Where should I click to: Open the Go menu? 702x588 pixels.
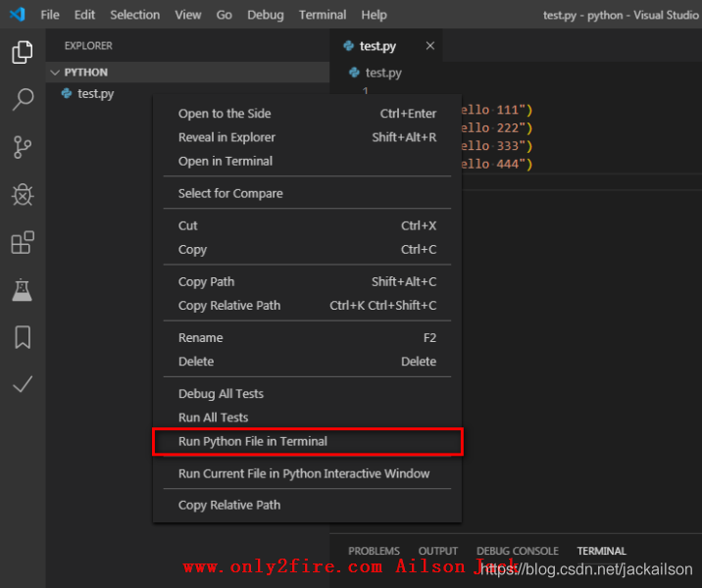click(x=224, y=15)
